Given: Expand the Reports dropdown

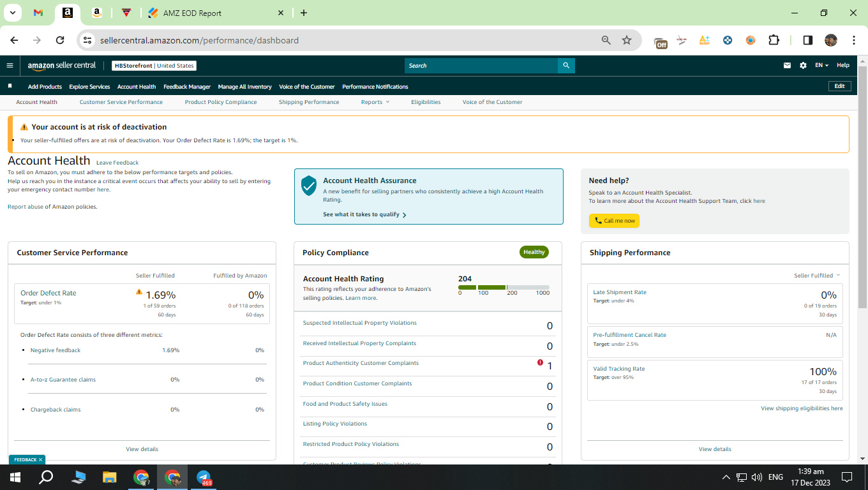Looking at the screenshot, I should click(x=375, y=102).
